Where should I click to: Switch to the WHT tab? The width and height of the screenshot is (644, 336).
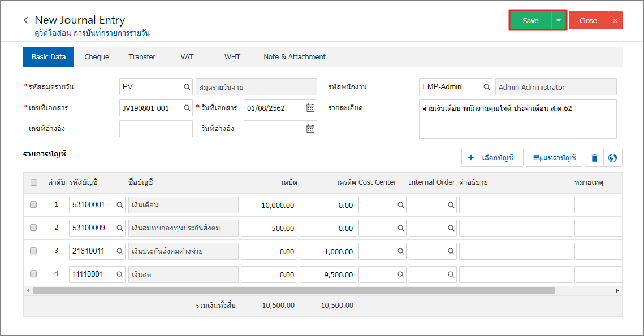pos(232,57)
